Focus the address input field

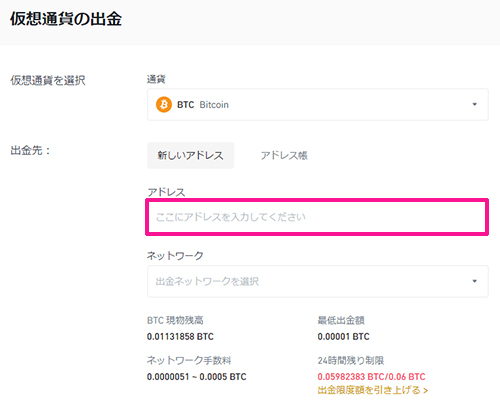317,217
